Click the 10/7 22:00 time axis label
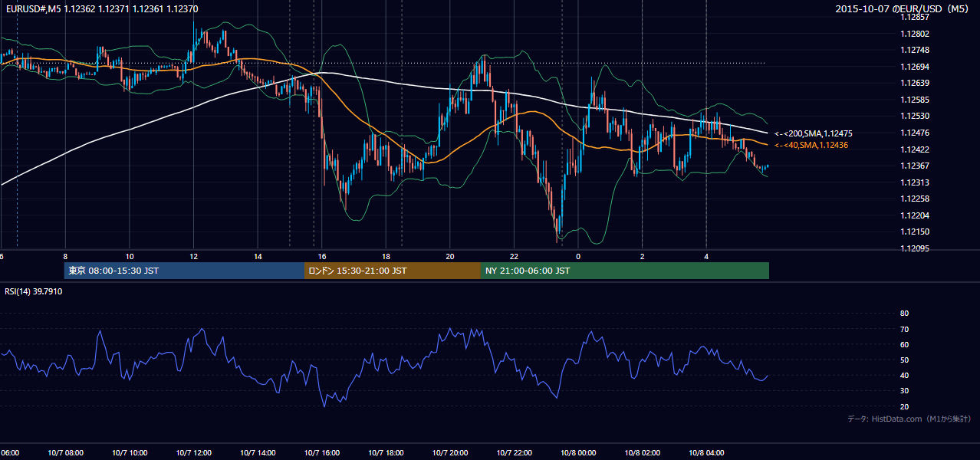Viewport: 980px width, 460px height. 514,452
